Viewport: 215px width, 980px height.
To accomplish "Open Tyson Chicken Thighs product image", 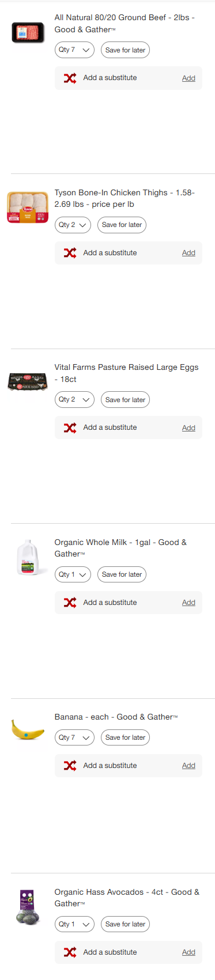I will [28, 208].
